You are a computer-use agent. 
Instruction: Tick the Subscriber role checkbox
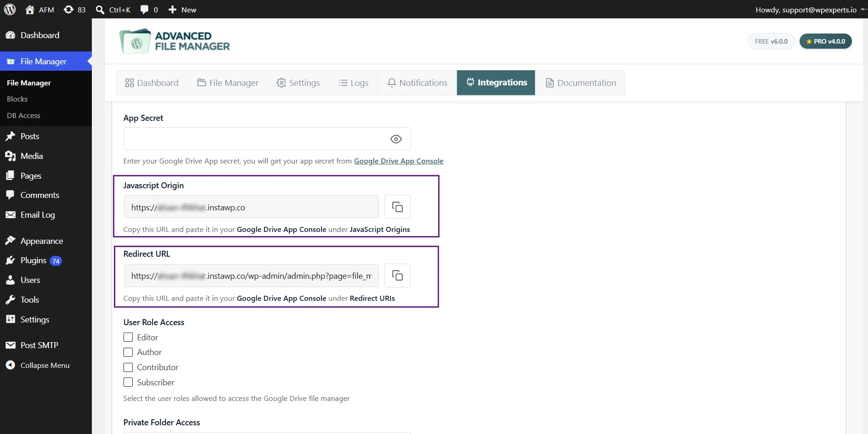128,382
